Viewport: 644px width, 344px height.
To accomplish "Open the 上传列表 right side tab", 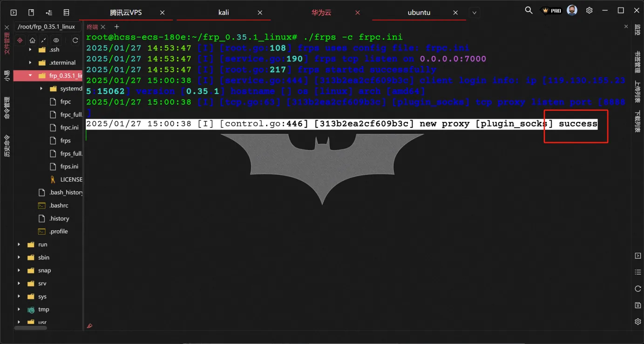I will pos(637,92).
